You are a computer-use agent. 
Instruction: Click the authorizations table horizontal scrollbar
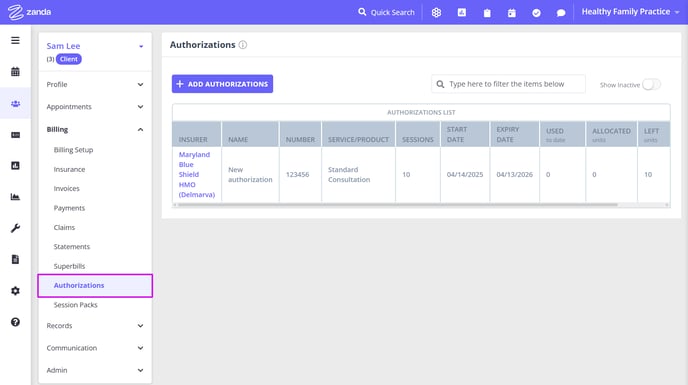[398, 205]
